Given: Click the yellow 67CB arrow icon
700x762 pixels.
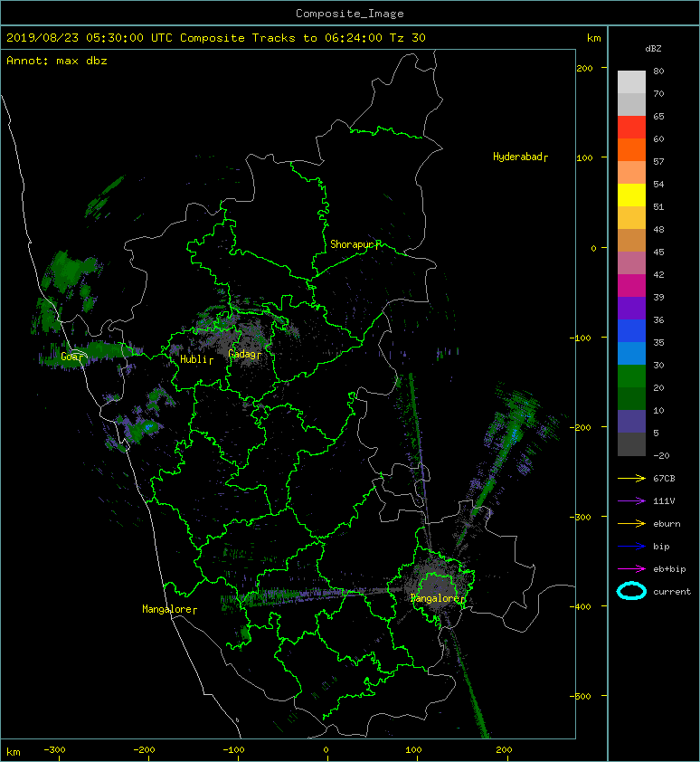Looking at the screenshot, I should coord(631,479).
